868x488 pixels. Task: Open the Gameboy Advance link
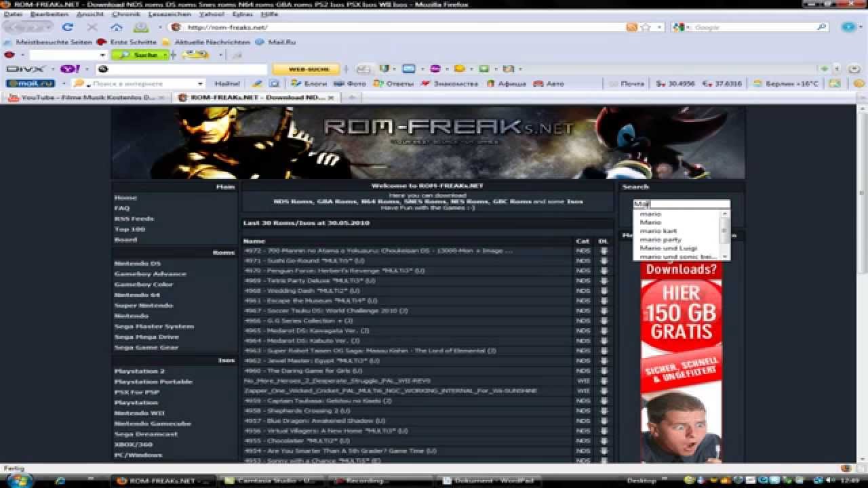[x=150, y=274]
